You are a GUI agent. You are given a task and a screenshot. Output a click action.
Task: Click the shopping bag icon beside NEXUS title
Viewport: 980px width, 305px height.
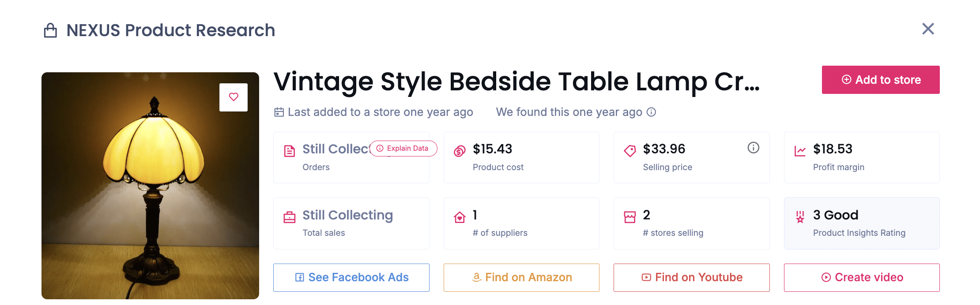(x=50, y=30)
